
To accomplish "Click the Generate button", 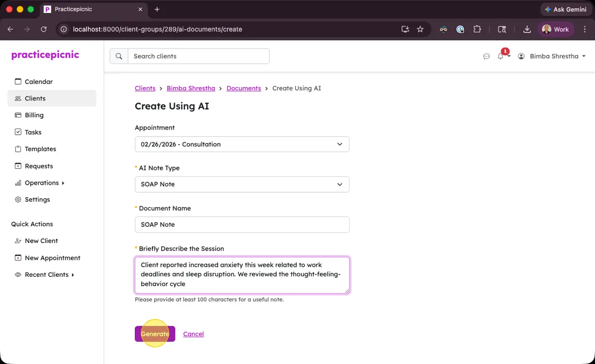I will pos(155,334).
